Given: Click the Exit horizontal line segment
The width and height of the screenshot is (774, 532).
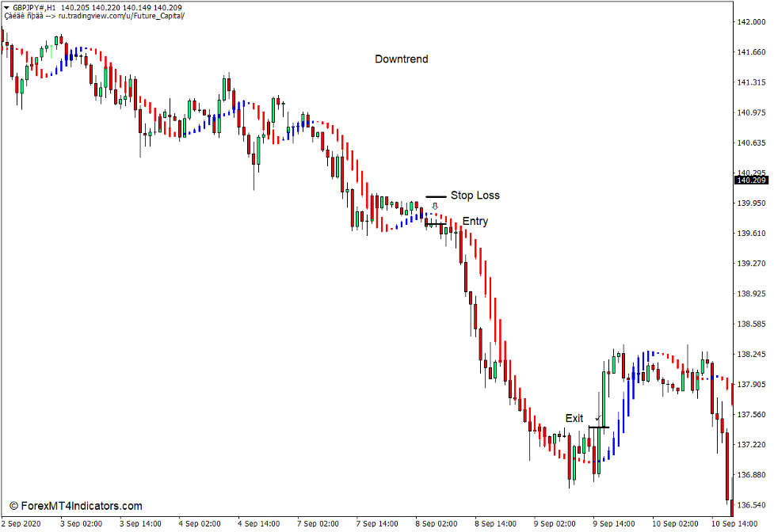Looking at the screenshot, I should (599, 427).
